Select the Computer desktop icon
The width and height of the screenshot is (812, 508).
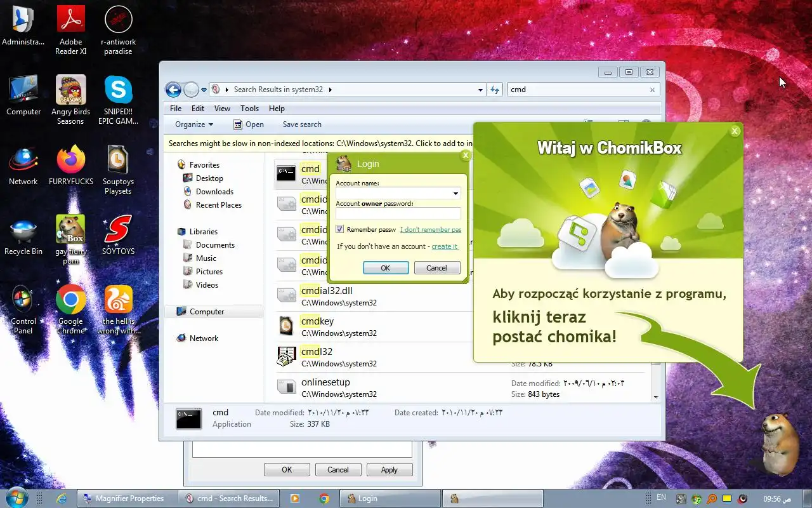23,95
